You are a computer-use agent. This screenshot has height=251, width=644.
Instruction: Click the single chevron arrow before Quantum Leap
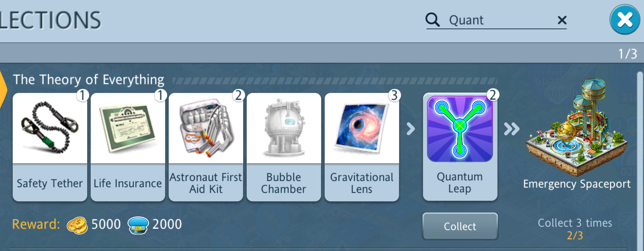411,129
